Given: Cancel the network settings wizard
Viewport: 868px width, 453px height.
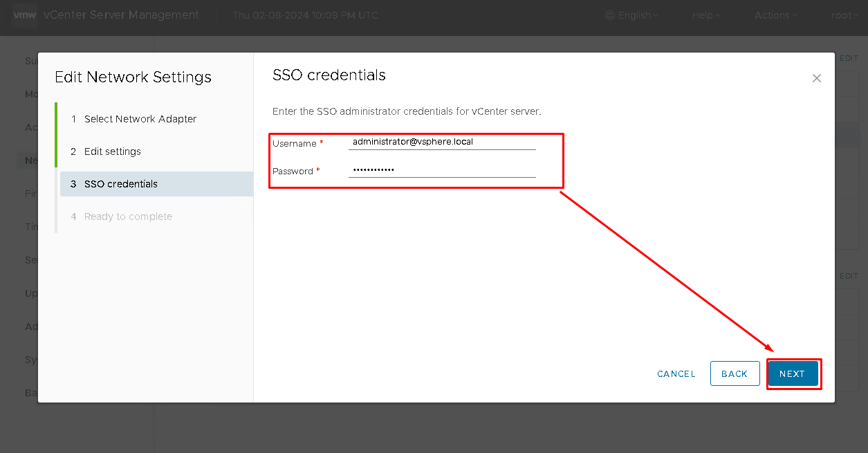Looking at the screenshot, I should [x=676, y=373].
